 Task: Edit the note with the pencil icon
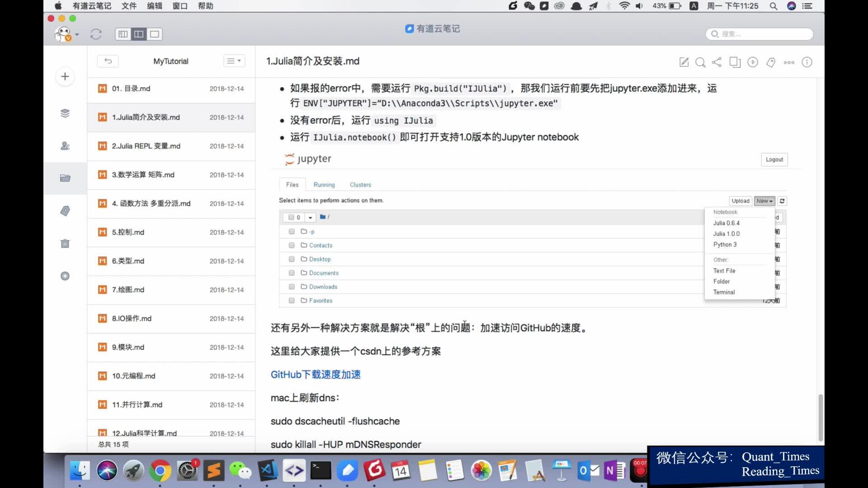(684, 62)
